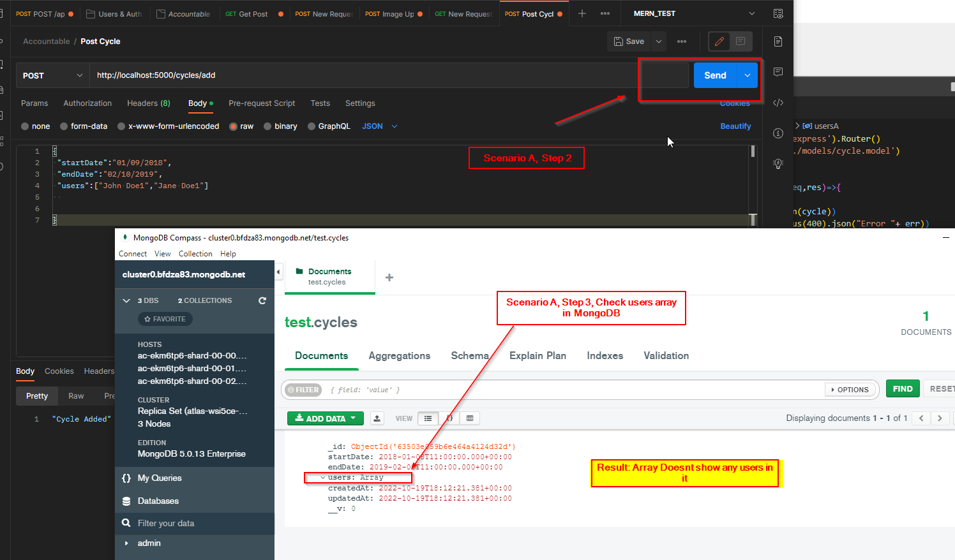The image size is (955, 560).
Task: Open the Indexes tab in Compass
Action: point(605,356)
